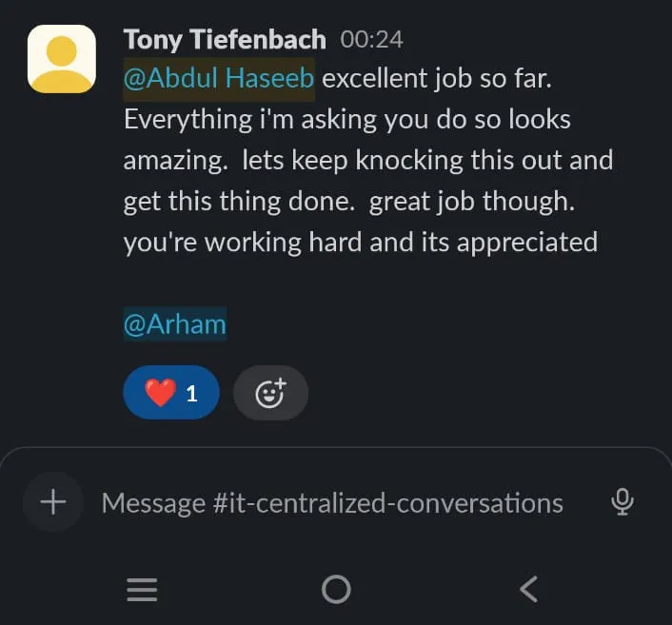Screen dimensions: 672x625
Task: Tap the reaction count number 1
Action: [x=191, y=393]
